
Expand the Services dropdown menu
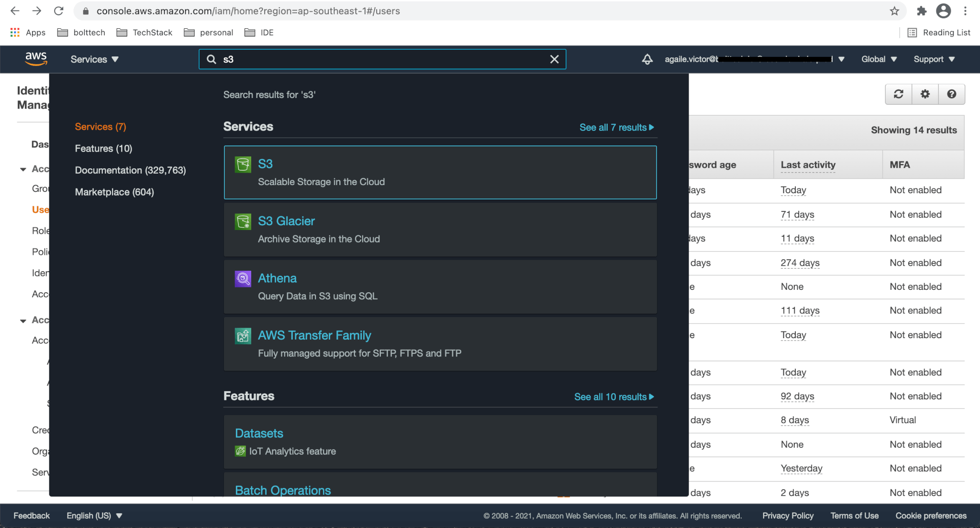pos(94,59)
